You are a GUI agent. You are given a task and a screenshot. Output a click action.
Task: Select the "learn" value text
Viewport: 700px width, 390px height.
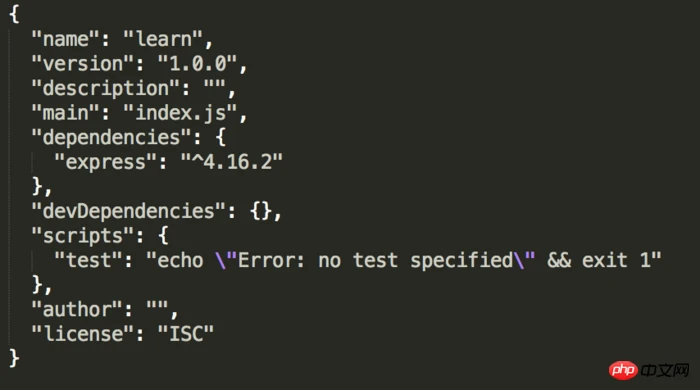click(163, 39)
